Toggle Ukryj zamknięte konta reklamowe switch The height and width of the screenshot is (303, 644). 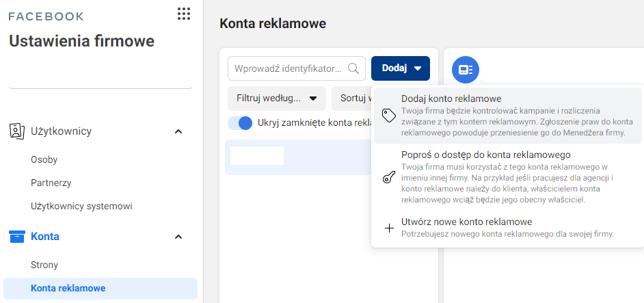[240, 123]
